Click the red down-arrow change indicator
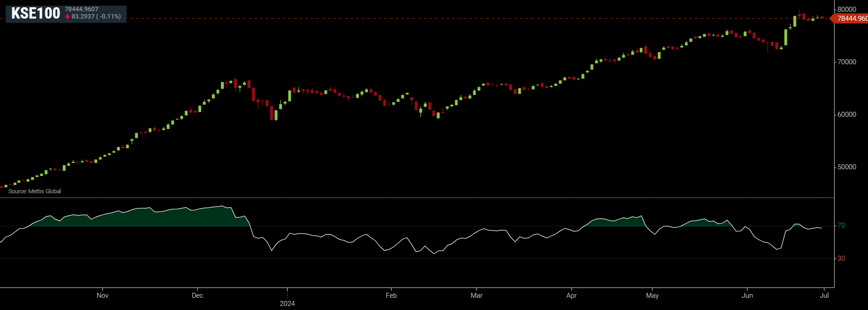Viewport: 868px width, 310px height. (67, 17)
